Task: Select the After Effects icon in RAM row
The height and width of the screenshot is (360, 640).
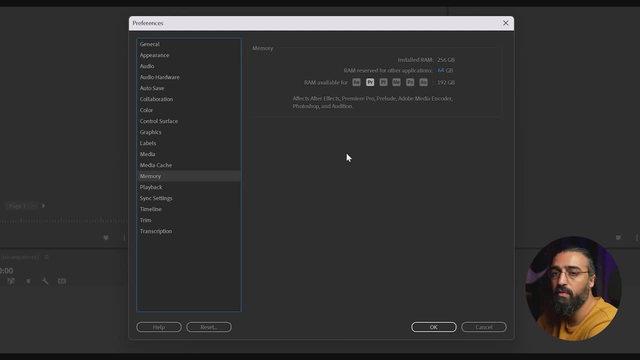Action: 356,82
